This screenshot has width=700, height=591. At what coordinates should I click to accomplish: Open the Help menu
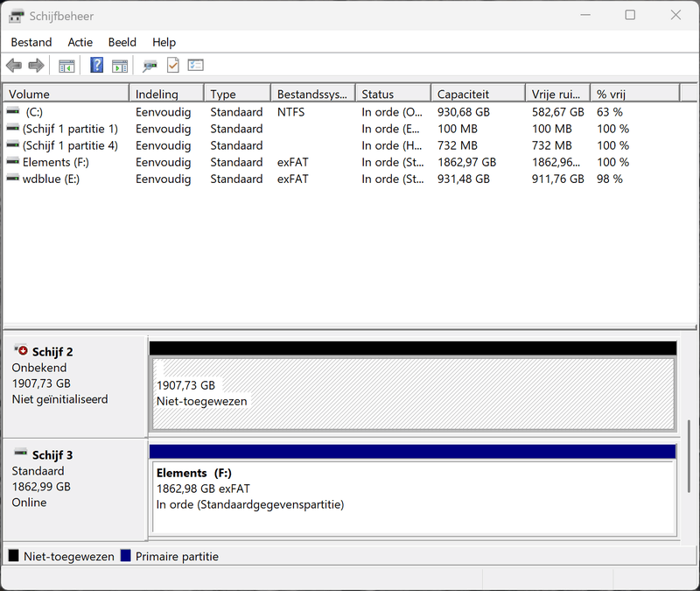pos(164,42)
